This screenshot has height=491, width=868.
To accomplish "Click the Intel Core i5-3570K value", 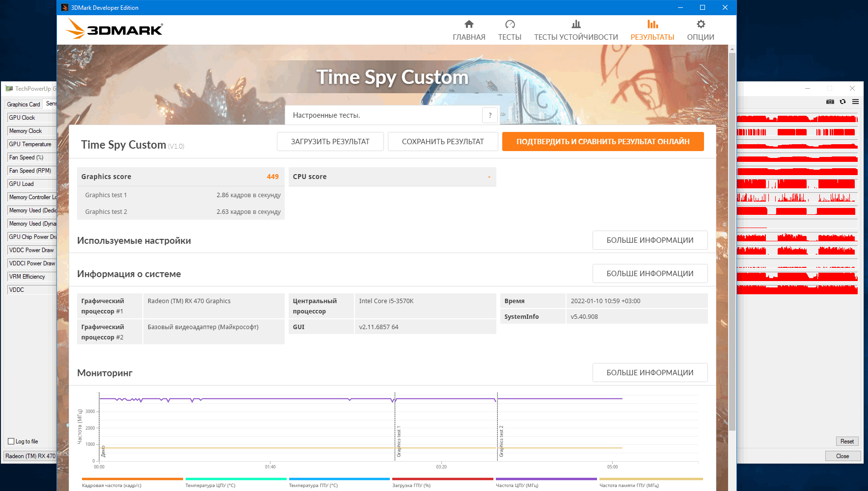I will [x=386, y=301].
